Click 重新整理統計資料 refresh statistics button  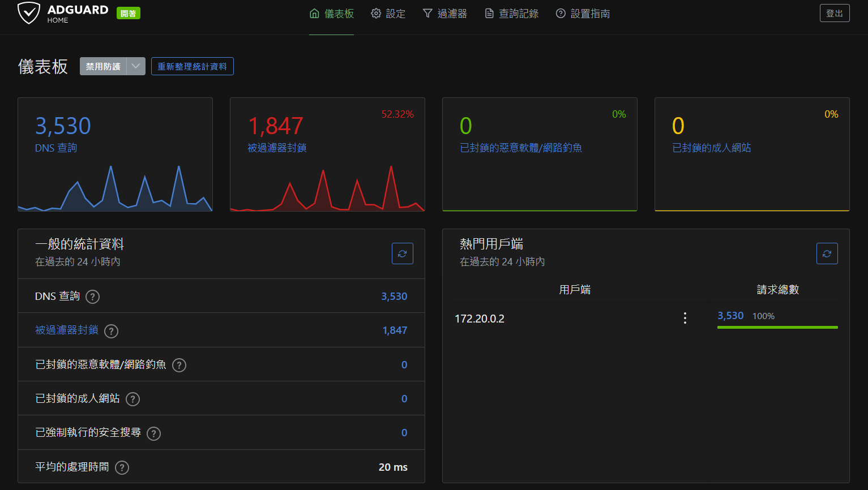(193, 66)
